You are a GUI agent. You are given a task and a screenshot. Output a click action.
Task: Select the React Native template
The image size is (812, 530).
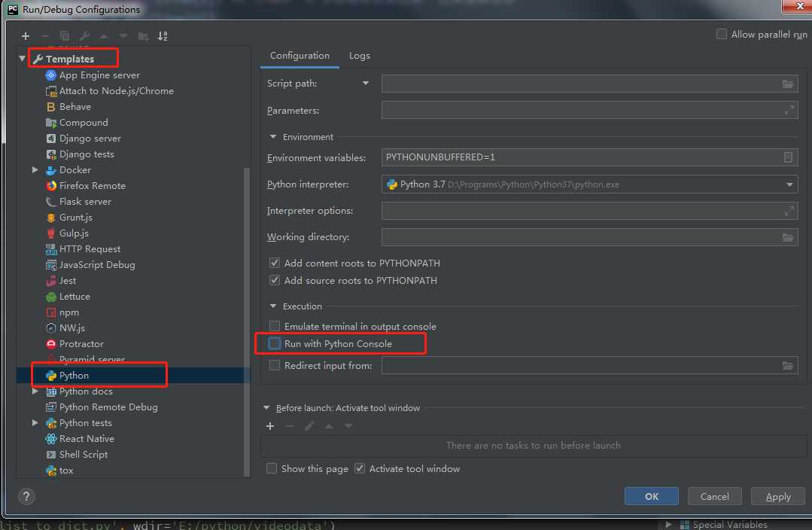(81, 439)
